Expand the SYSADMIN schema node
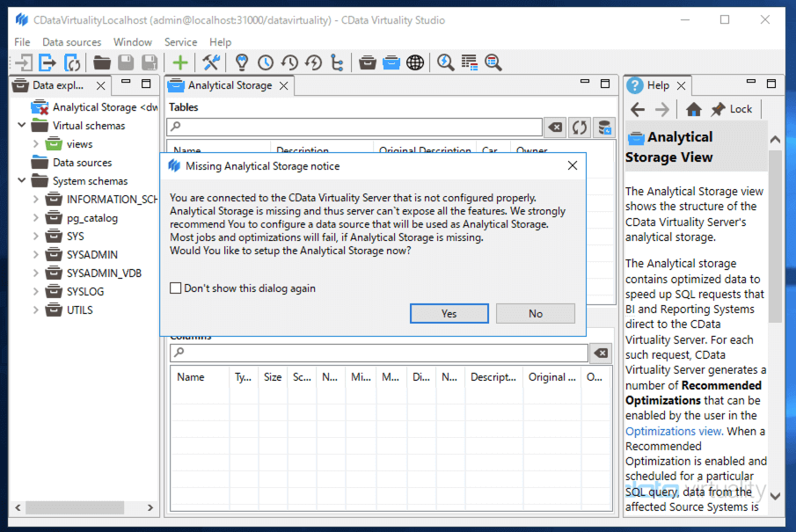The width and height of the screenshot is (796, 532). (36, 255)
